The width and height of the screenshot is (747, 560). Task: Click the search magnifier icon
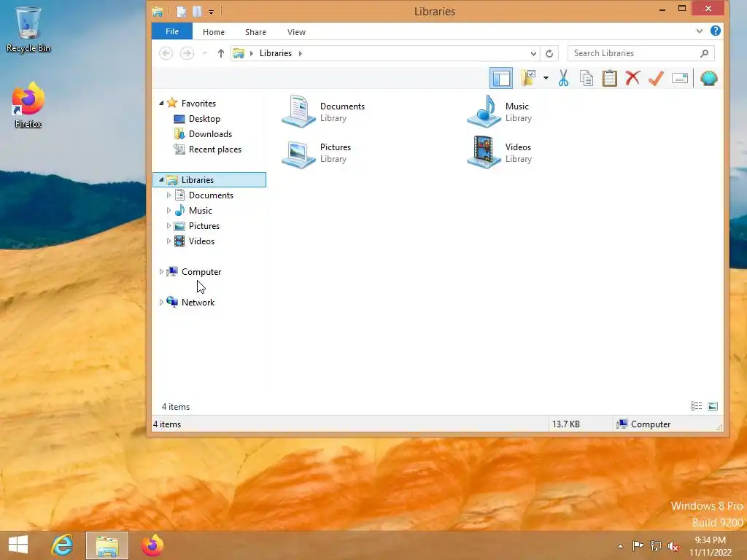click(704, 53)
